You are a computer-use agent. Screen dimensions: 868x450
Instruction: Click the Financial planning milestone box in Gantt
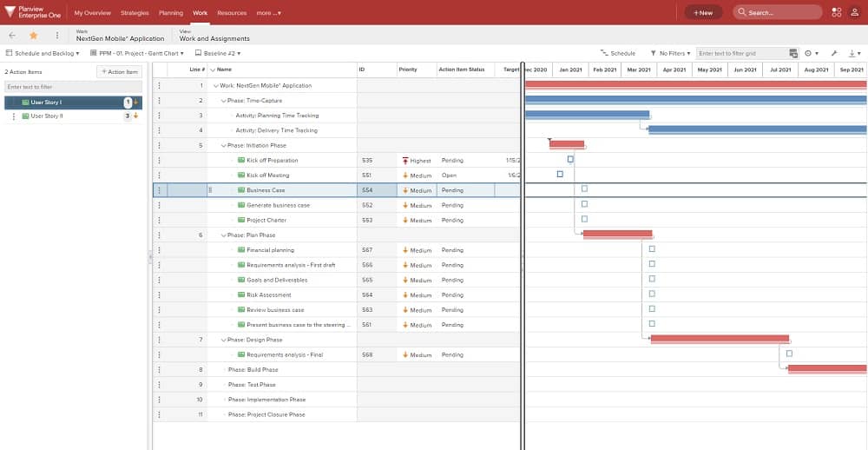652,248
